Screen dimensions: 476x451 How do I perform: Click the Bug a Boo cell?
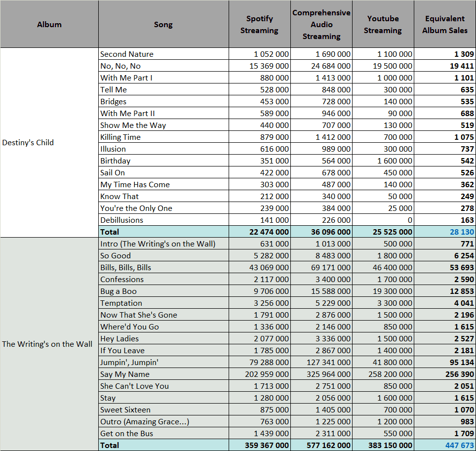pyautogui.click(x=163, y=290)
